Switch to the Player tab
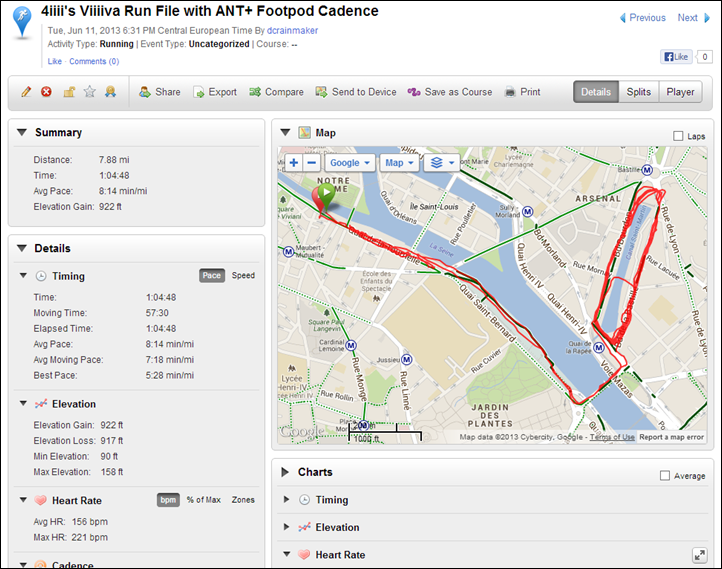Image resolution: width=722 pixels, height=569 pixels. tap(680, 92)
